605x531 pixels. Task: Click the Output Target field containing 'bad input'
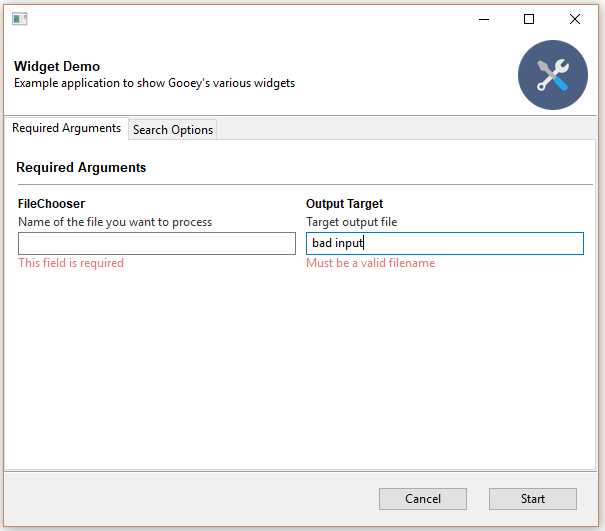444,244
